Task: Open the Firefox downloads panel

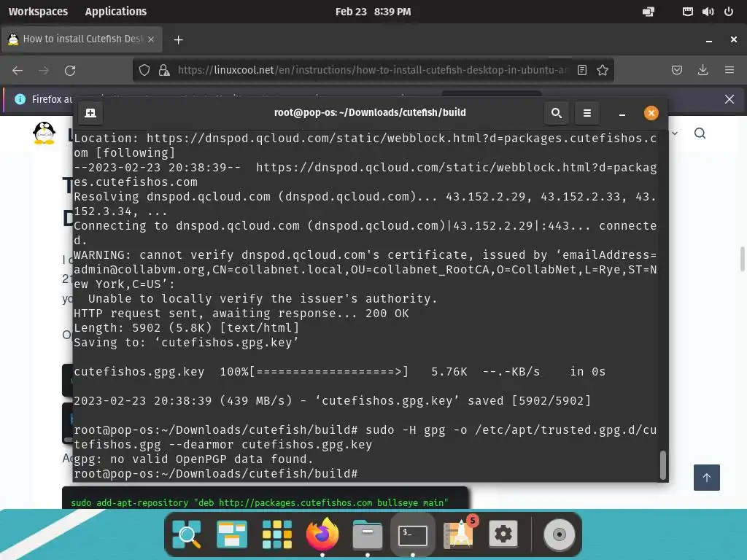Action: [703, 71]
